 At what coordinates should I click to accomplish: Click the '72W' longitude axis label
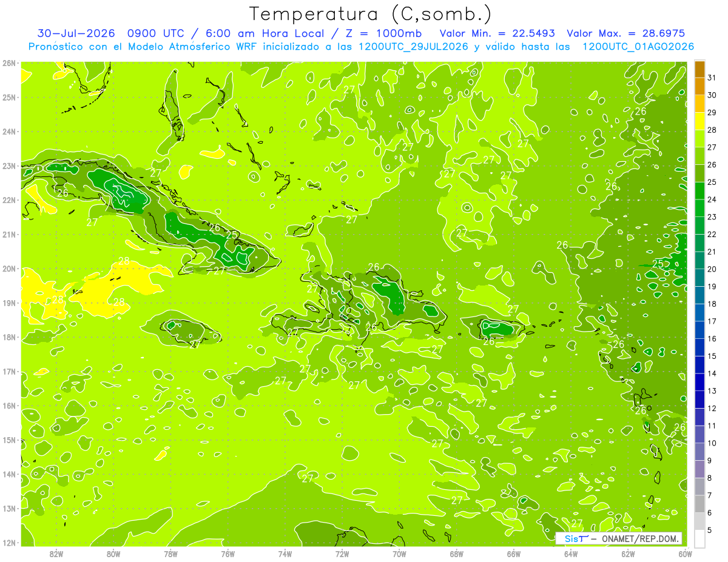click(342, 554)
